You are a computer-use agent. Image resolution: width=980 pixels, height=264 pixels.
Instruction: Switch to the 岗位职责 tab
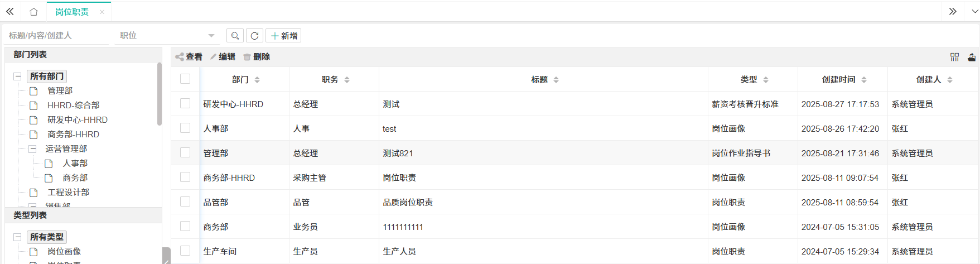(71, 12)
